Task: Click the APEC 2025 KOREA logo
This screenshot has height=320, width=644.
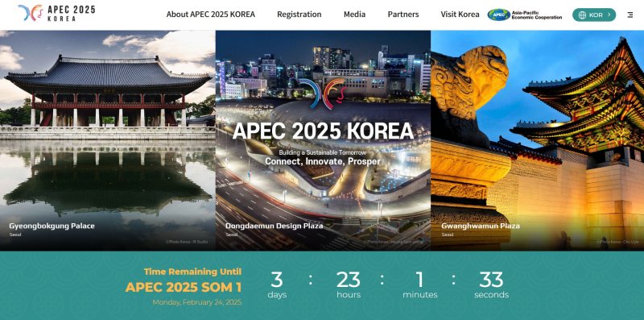Action: pyautogui.click(x=56, y=13)
